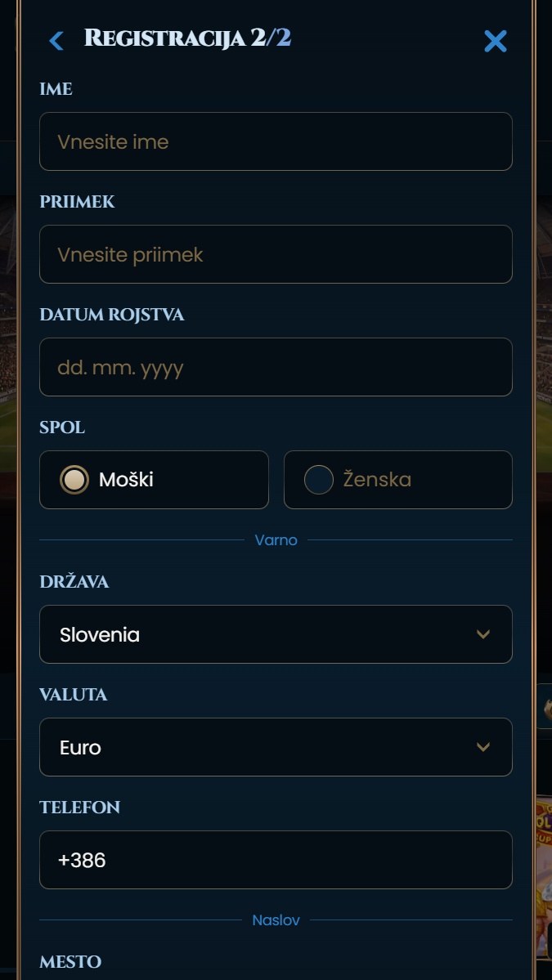552x980 pixels.
Task: Click the "Datum rojstva" field label
Action: (x=112, y=315)
